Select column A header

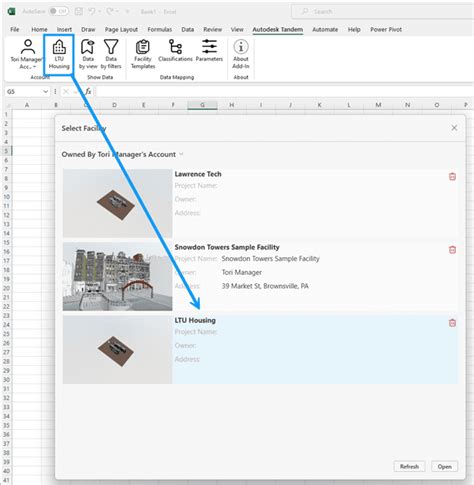pos(27,105)
